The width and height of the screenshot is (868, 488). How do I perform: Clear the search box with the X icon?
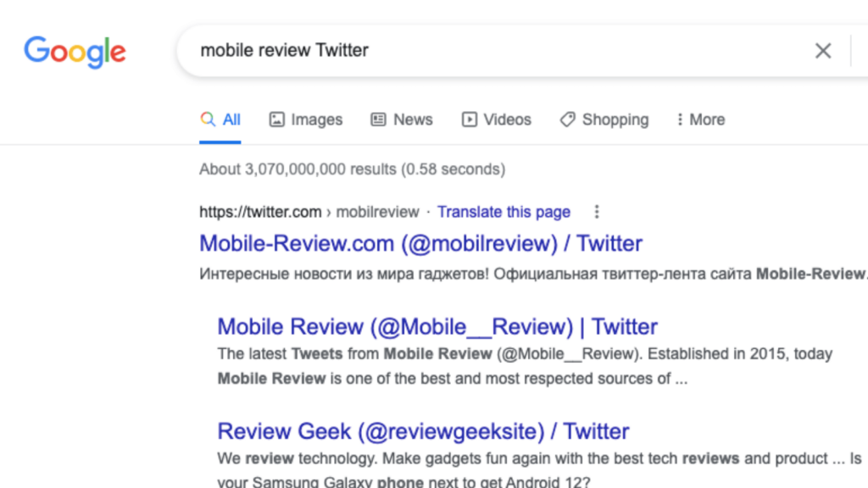point(823,51)
